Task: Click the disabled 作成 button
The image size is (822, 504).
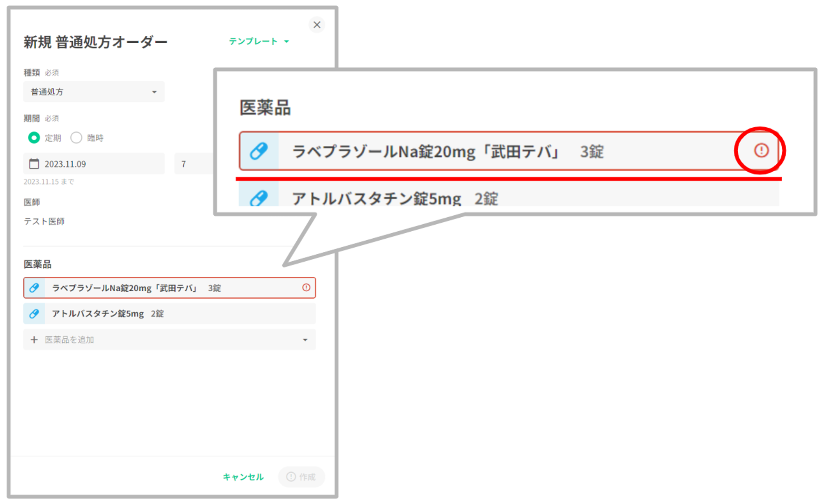Action: [301, 476]
